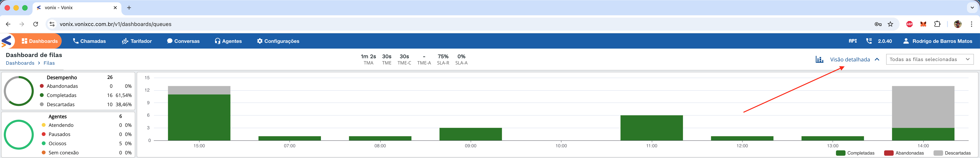980x158 pixels.
Task: Open the Dashboards tab
Action: pos(40,41)
